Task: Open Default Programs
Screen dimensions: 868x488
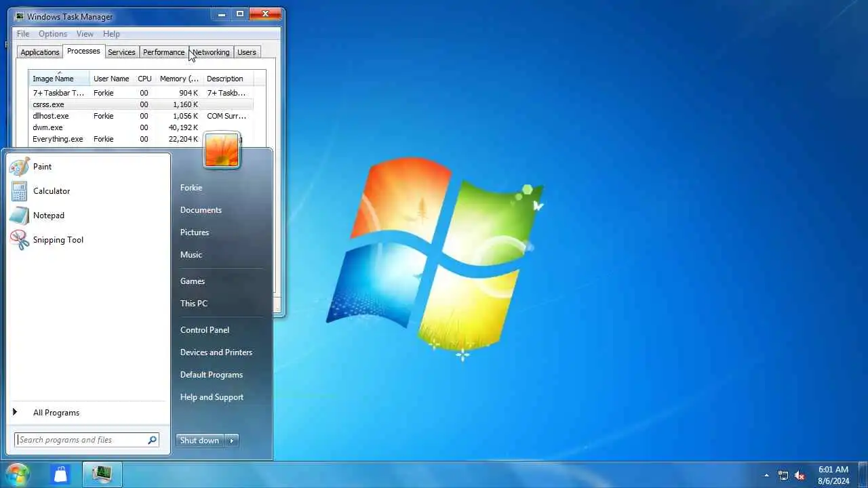Action: 212,375
